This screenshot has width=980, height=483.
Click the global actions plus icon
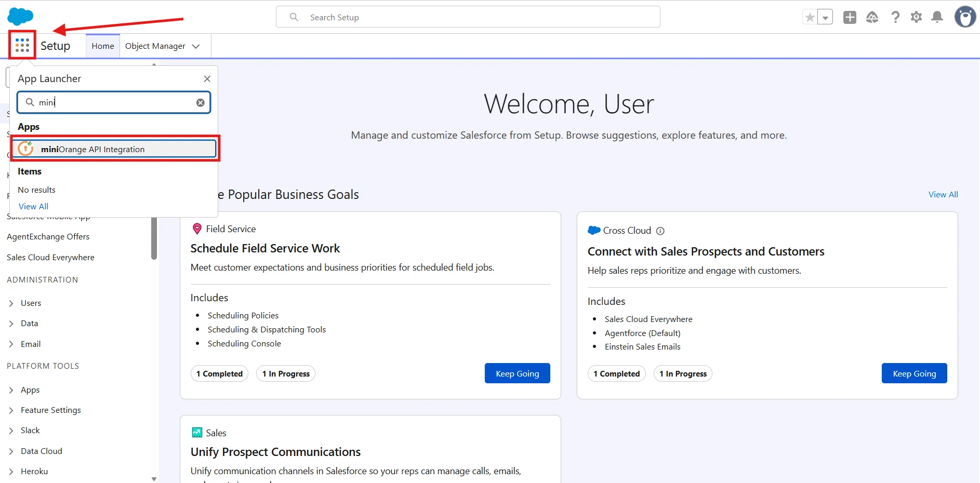click(x=850, y=17)
